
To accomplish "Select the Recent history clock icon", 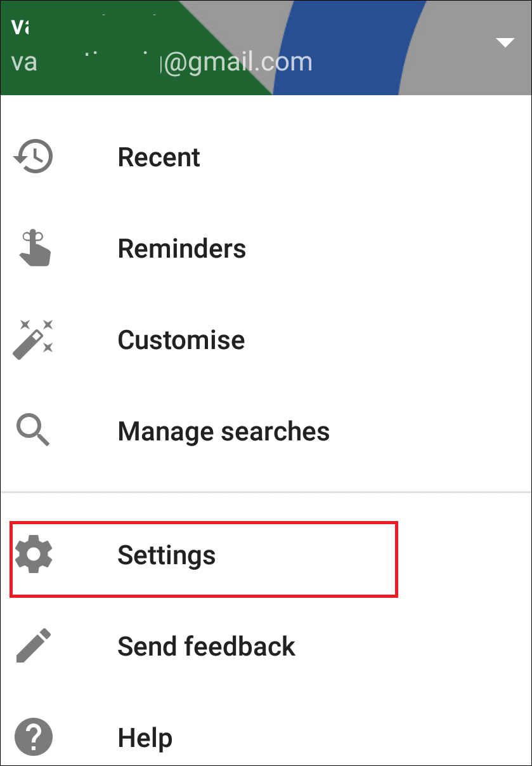I will (33, 157).
